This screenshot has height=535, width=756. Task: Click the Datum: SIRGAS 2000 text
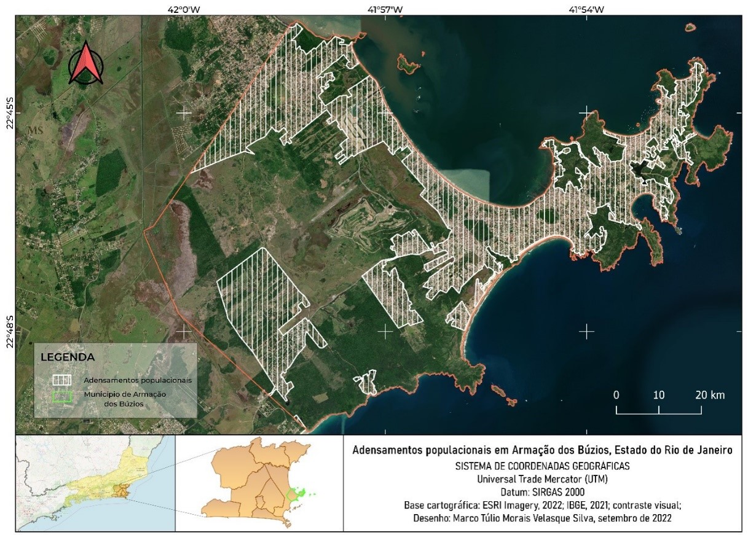coord(541,491)
